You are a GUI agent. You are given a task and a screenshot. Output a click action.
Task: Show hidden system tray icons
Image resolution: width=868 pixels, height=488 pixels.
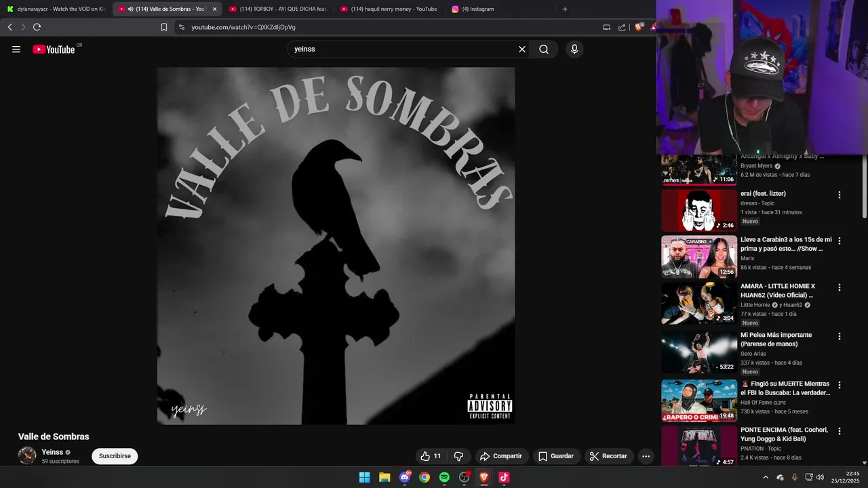click(x=766, y=477)
